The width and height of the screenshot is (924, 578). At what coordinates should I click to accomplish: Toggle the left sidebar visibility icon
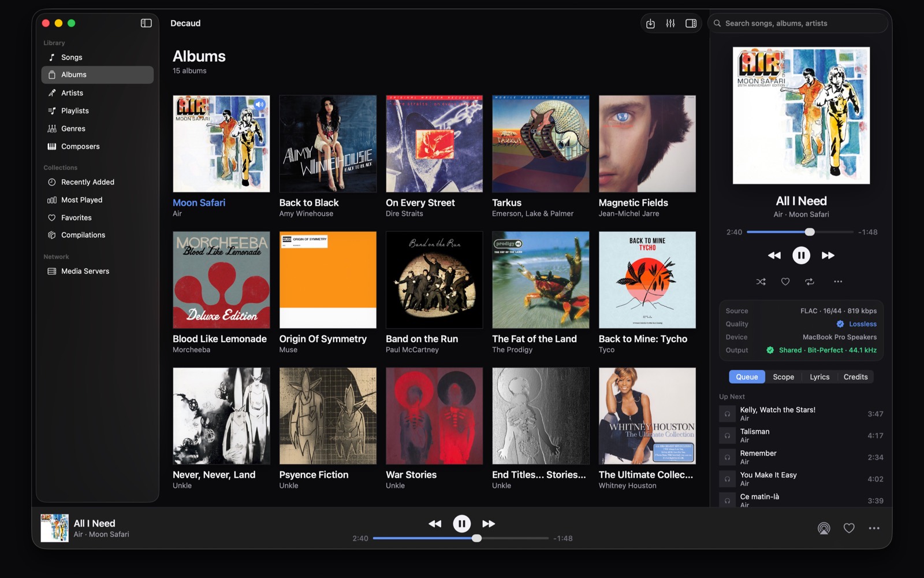[146, 23]
